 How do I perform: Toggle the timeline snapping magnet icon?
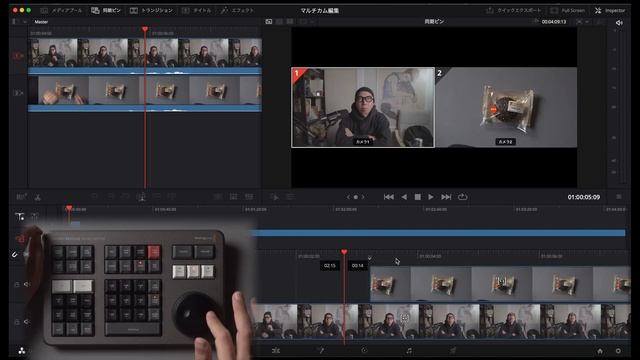[15, 255]
